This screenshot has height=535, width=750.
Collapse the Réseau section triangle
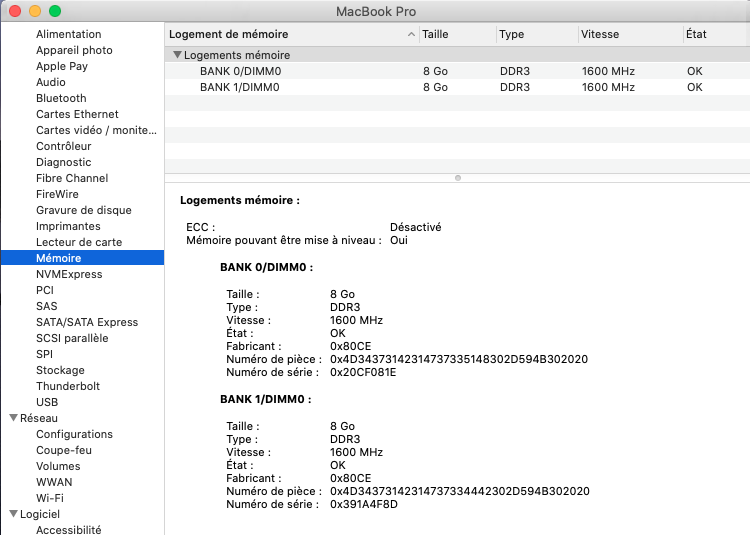pos(14,418)
